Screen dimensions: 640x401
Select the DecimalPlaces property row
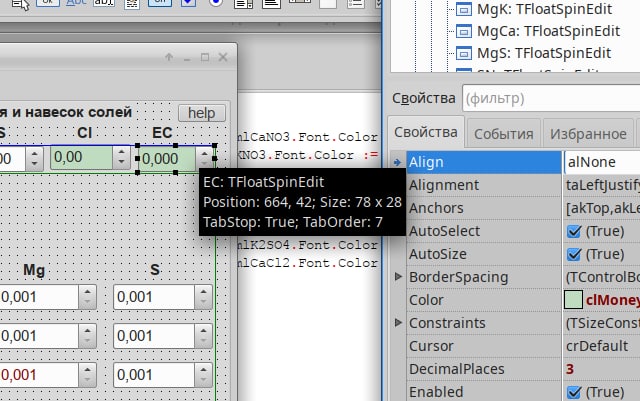point(484,369)
